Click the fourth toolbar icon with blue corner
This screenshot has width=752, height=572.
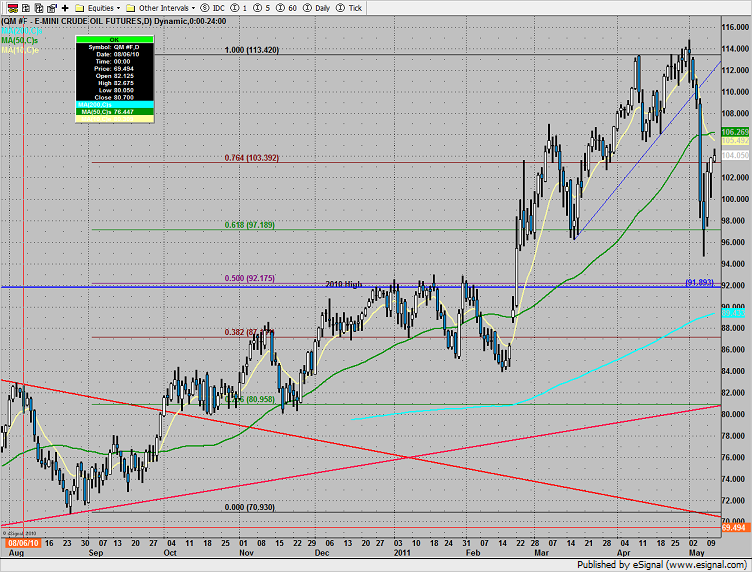[52, 8]
